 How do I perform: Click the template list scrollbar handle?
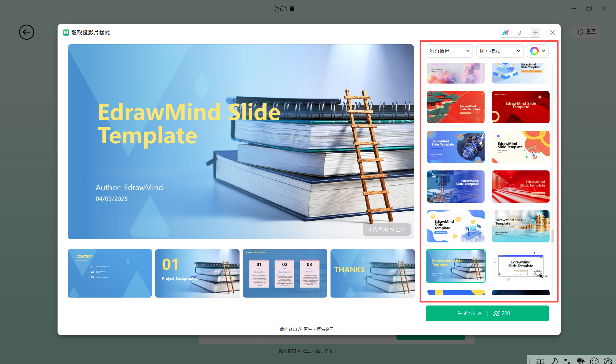[552, 236]
